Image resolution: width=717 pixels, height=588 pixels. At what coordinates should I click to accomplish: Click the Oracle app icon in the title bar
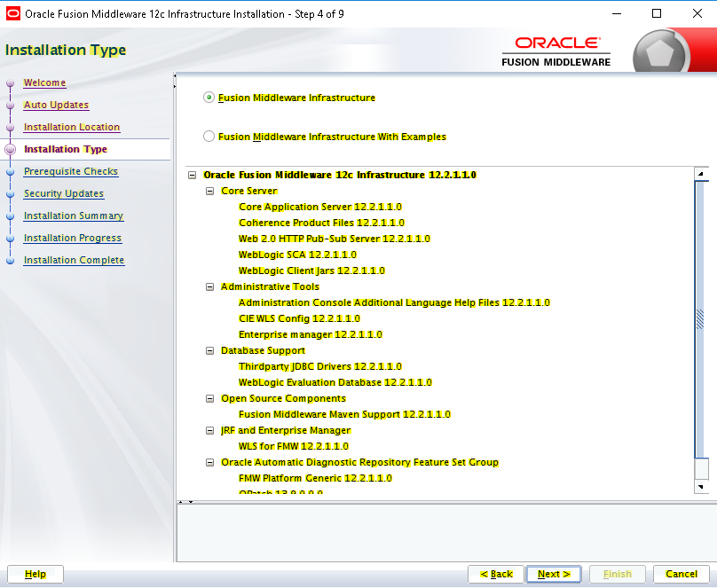12,13
